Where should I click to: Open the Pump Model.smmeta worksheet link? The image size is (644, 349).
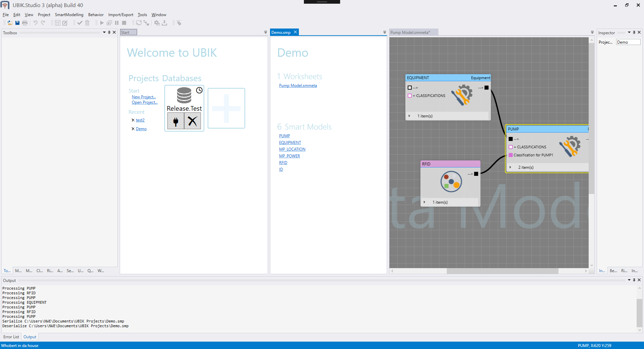click(x=298, y=86)
